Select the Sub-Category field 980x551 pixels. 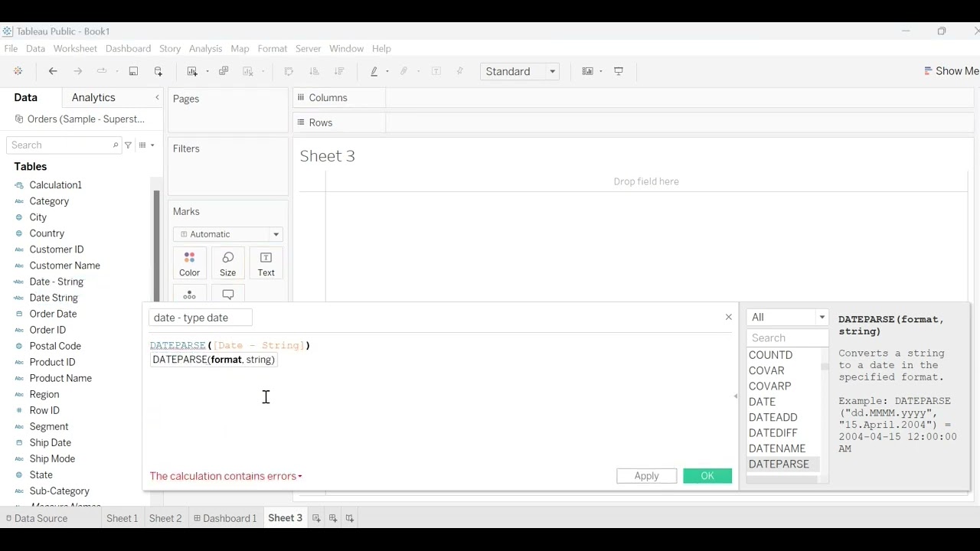59,491
